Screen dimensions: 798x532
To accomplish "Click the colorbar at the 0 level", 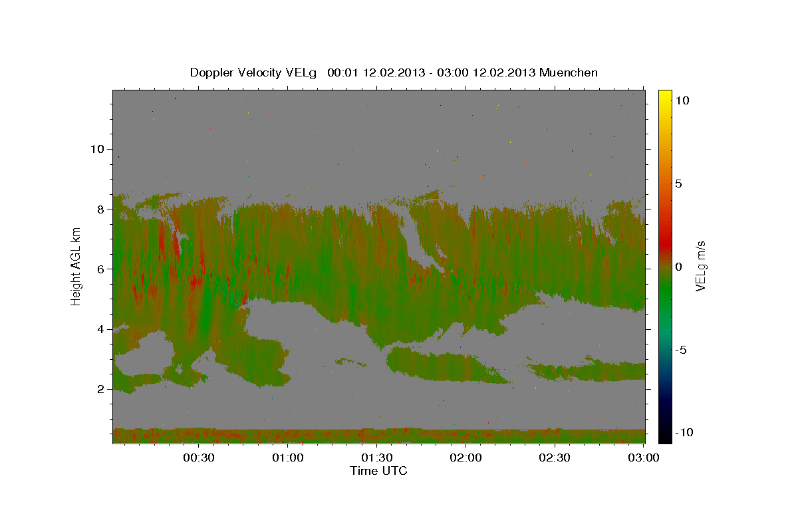I will tap(664, 266).
